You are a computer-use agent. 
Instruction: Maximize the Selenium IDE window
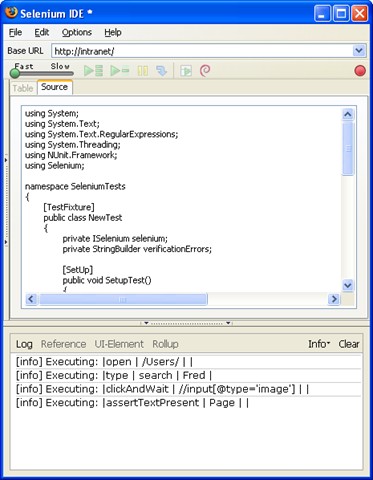click(341, 13)
